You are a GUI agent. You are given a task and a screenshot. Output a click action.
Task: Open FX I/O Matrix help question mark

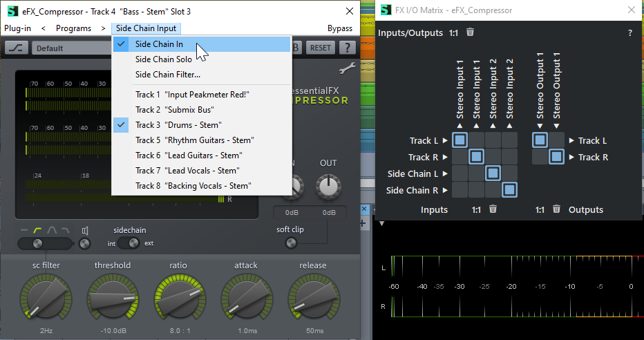[630, 33]
